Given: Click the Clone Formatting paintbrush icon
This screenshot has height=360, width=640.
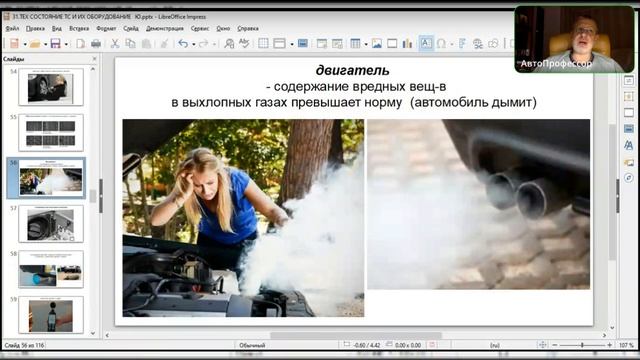Looking at the screenshot, I should point(164,43).
